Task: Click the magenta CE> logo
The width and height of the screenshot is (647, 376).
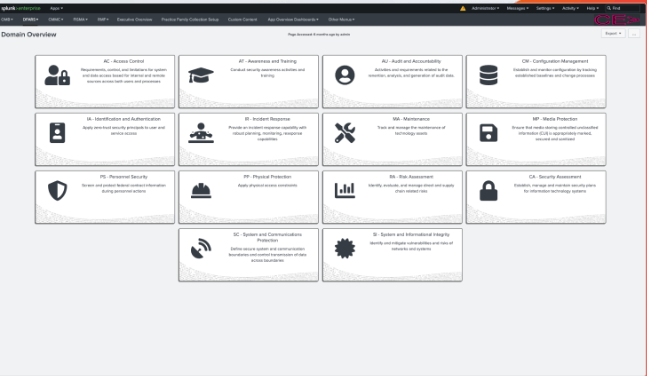Action: tap(616, 19)
